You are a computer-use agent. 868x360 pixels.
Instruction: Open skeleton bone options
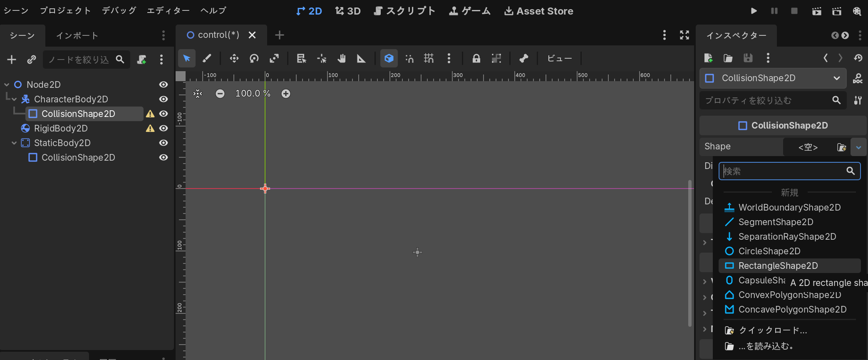[524, 58]
